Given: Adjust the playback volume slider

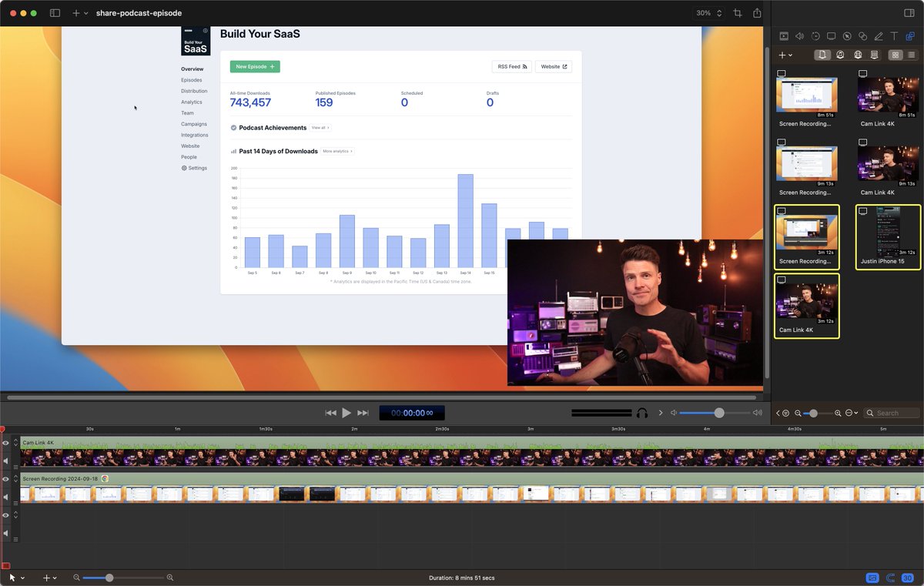Looking at the screenshot, I should tap(719, 413).
